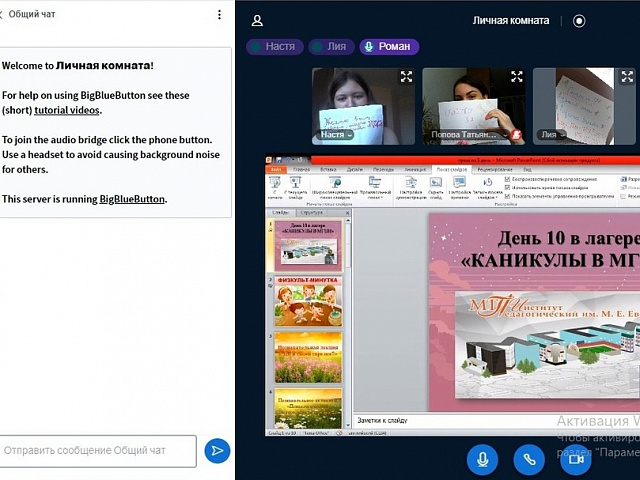Open the Настя webcam name dropdown
This screenshot has height=480, width=640.
pyautogui.click(x=337, y=134)
